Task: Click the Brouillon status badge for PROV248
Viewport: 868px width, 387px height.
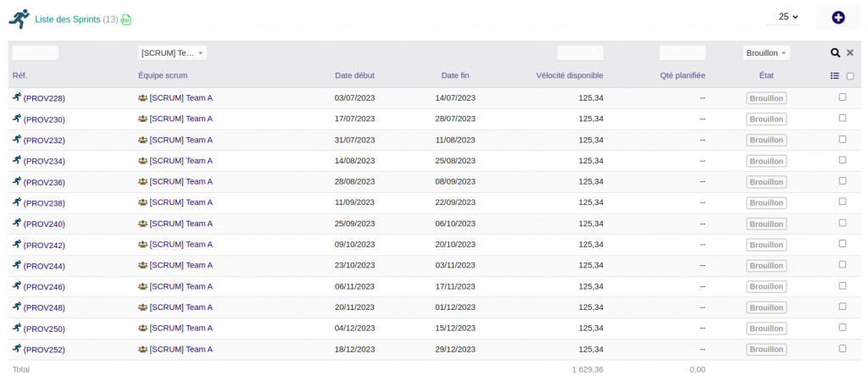Action: point(766,307)
